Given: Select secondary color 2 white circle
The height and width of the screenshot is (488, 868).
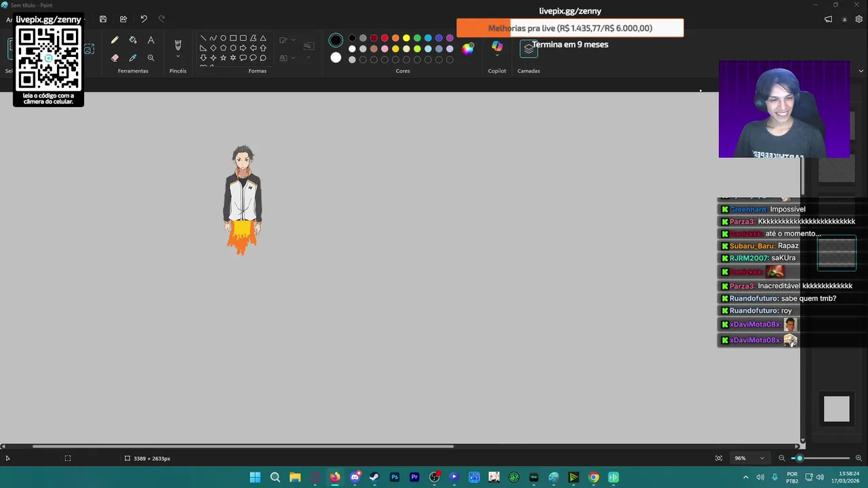Looking at the screenshot, I should click(x=336, y=58).
